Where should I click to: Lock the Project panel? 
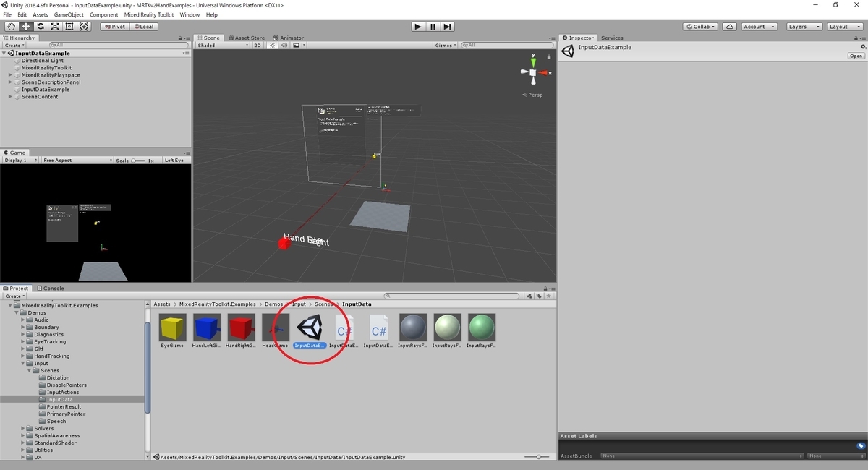(x=546, y=288)
